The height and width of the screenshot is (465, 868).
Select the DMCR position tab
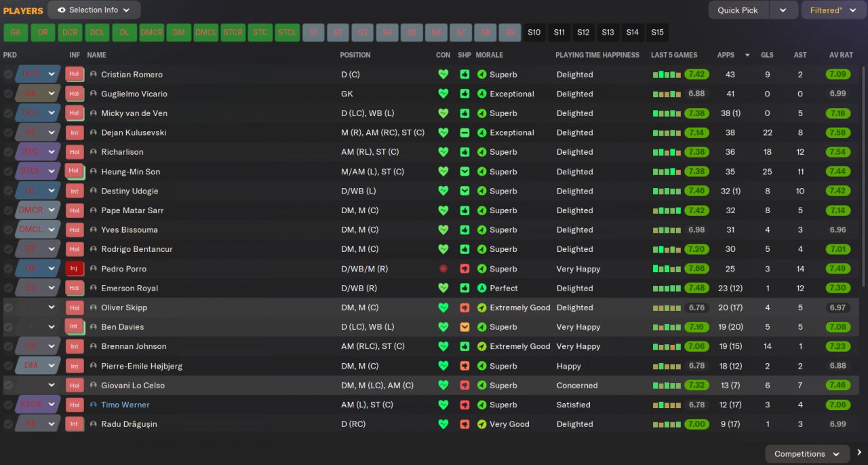point(151,32)
